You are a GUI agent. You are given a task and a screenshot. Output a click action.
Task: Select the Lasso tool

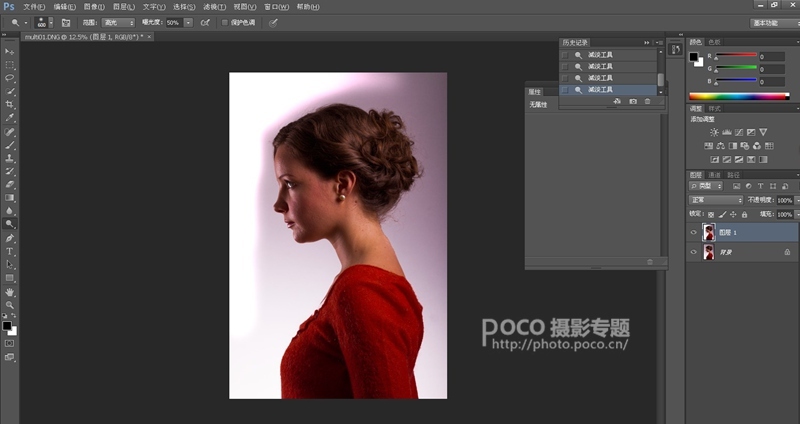(x=10, y=77)
